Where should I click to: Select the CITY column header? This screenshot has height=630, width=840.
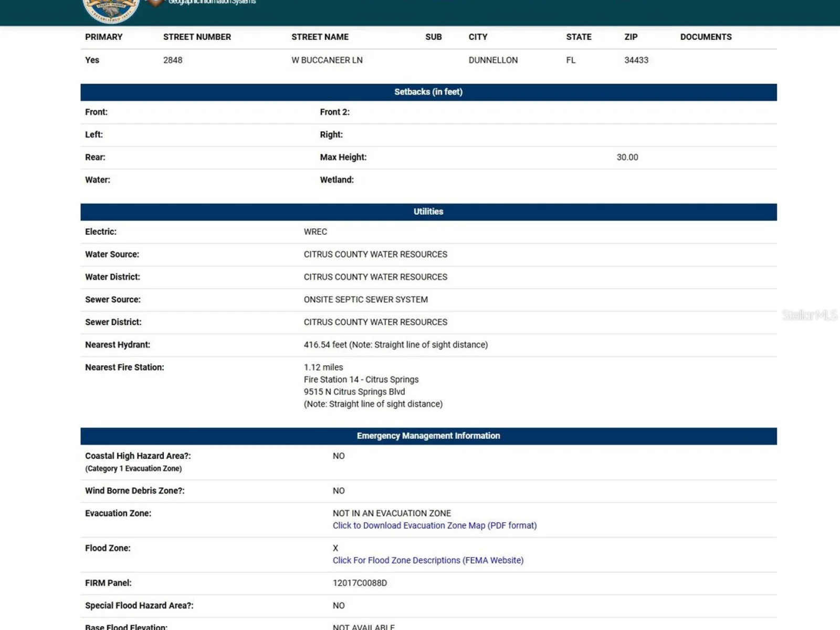(x=478, y=37)
